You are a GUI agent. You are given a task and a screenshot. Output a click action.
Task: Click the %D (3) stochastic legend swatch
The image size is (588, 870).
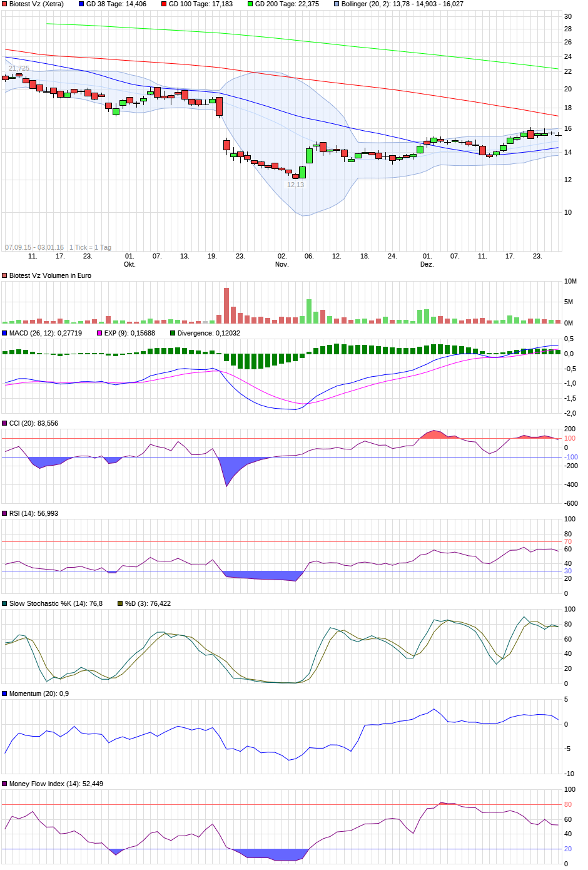120,604
